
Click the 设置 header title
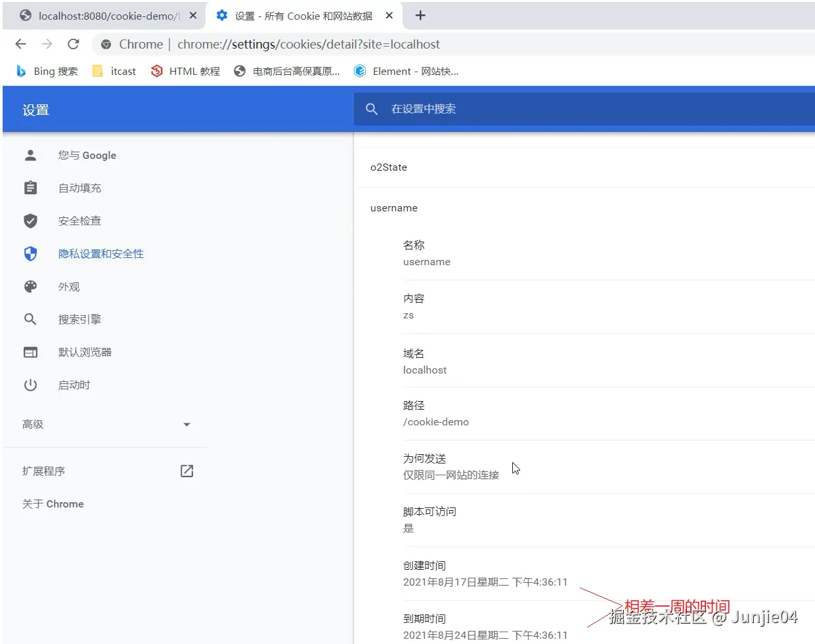coord(35,110)
